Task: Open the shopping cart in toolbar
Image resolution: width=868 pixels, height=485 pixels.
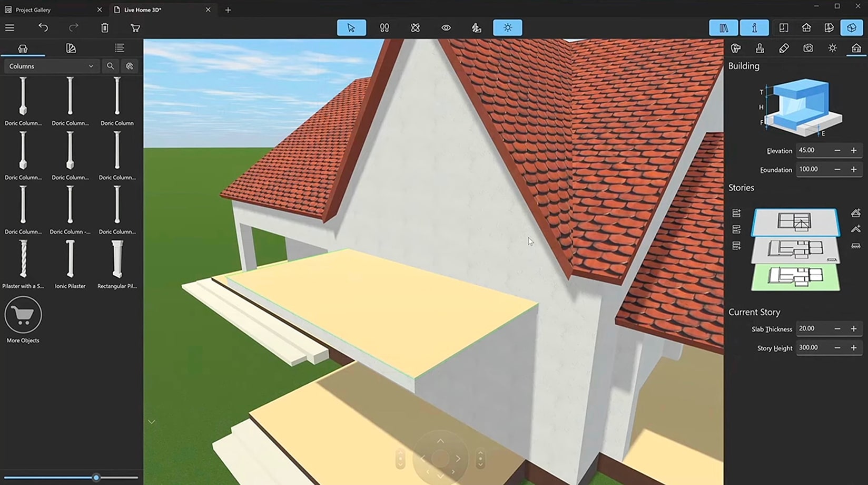Action: click(x=135, y=27)
